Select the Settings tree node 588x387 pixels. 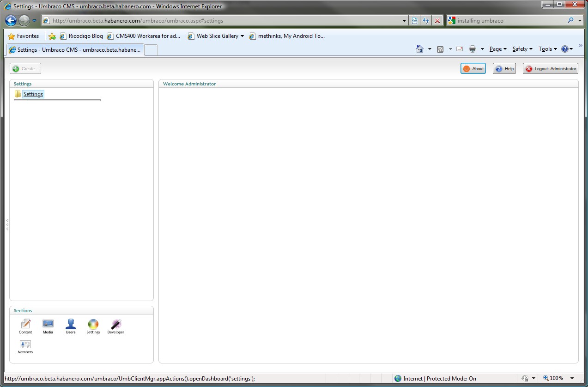coord(33,94)
